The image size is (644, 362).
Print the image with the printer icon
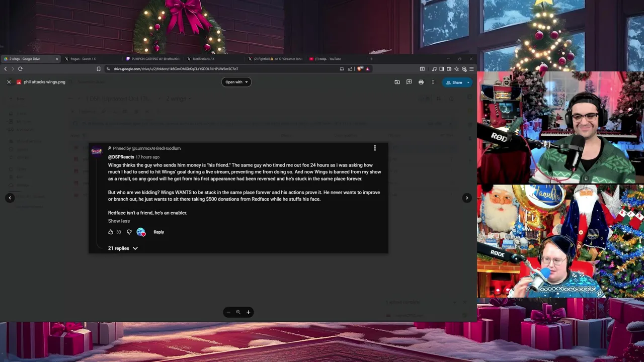421,82
